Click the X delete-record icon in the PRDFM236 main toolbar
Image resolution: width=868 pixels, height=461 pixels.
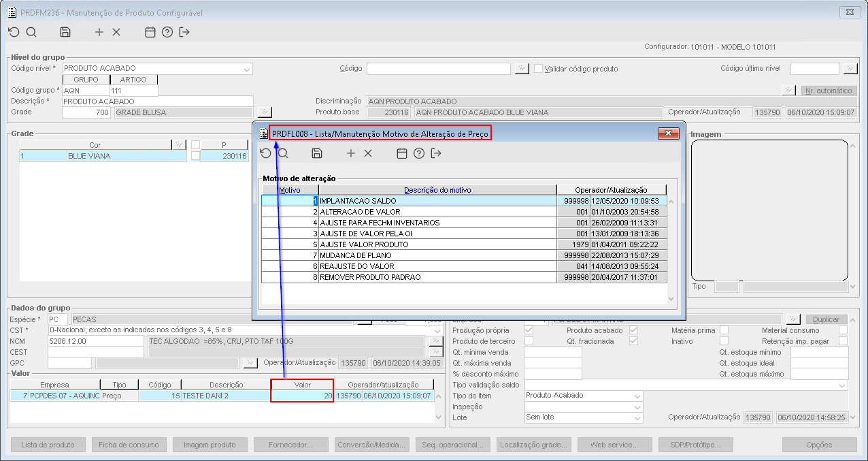pyautogui.click(x=116, y=32)
